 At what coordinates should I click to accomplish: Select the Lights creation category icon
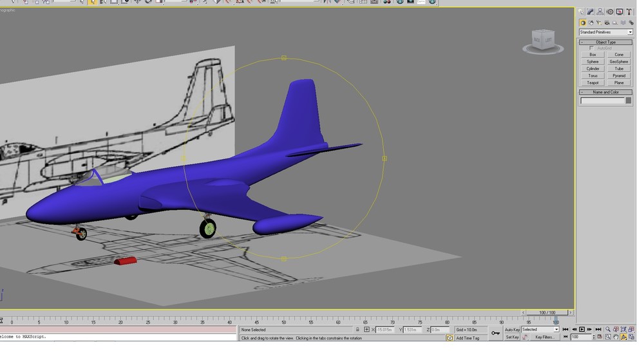tap(598, 23)
